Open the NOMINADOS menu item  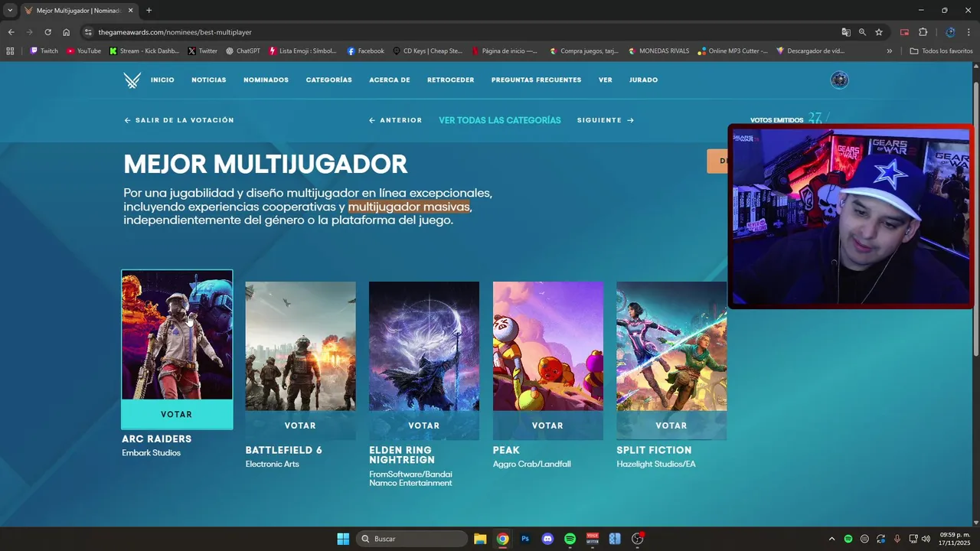point(266,80)
